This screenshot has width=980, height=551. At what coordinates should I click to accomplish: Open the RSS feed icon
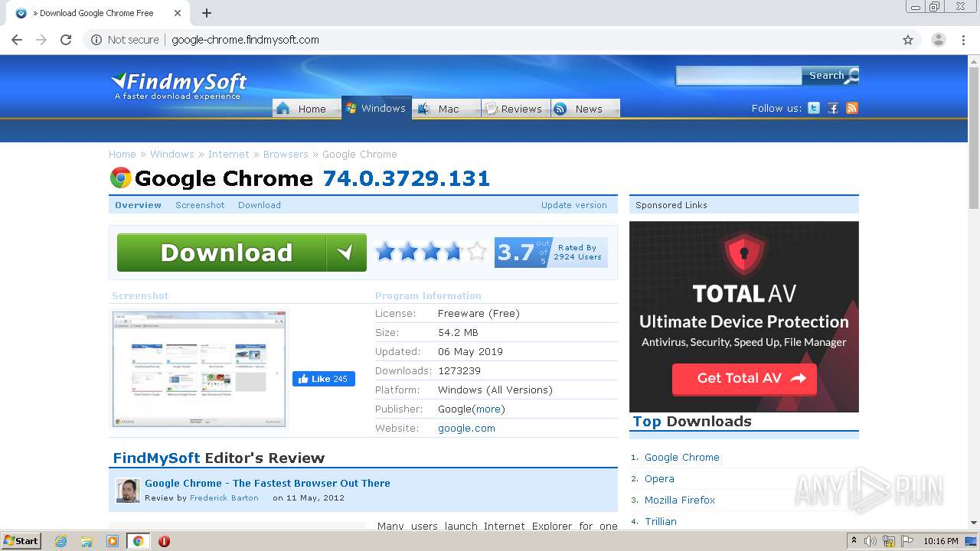852,108
